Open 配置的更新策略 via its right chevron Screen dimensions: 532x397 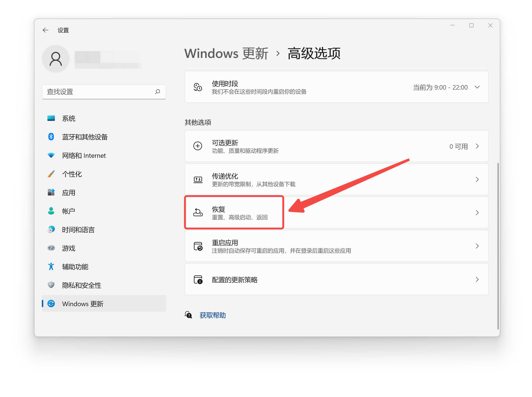pyautogui.click(x=477, y=279)
